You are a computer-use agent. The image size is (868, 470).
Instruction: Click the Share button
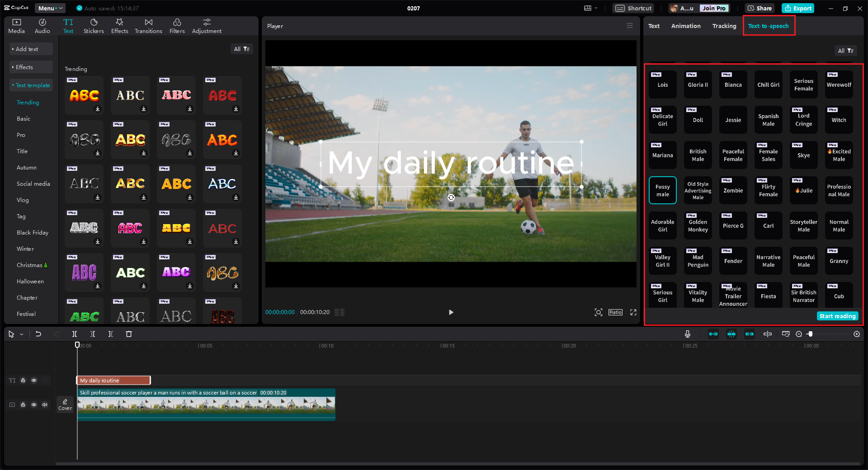tap(759, 8)
